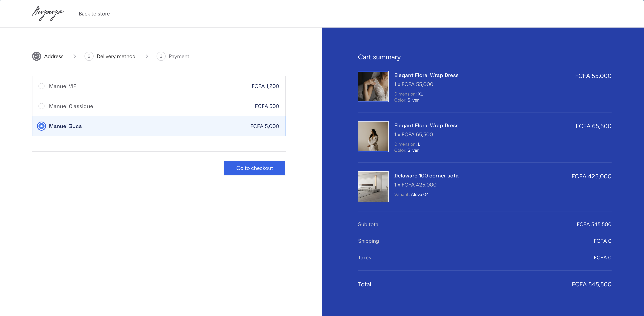Click the first Elegant Floral Wrap Dress title
This screenshot has height=316, width=644.
426,75
